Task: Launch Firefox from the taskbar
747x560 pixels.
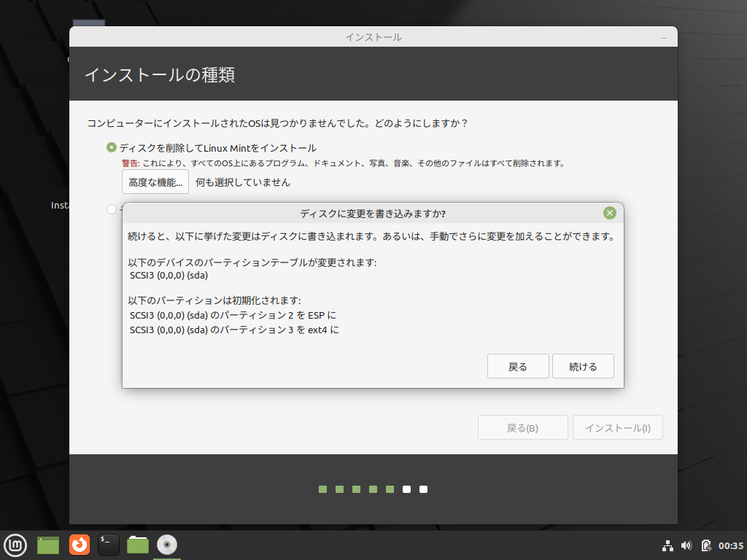Action: point(80,545)
